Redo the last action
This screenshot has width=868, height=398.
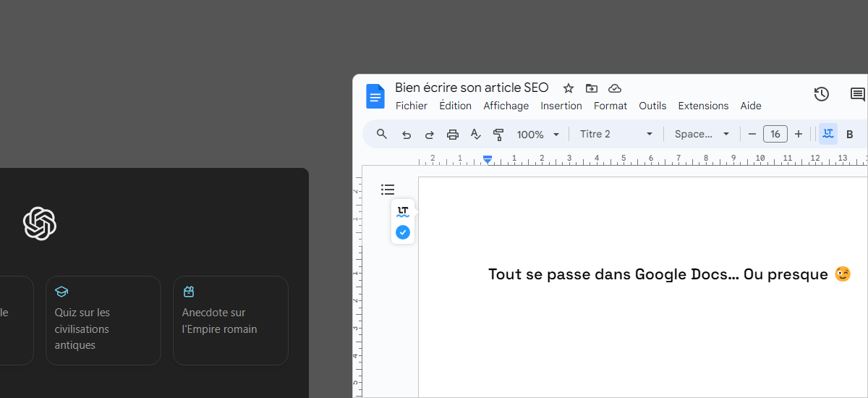pyautogui.click(x=430, y=135)
